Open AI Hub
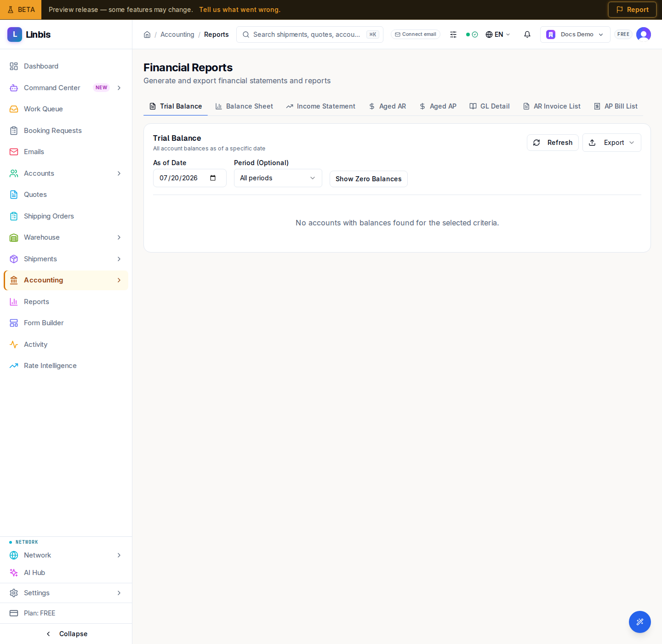 66,573
